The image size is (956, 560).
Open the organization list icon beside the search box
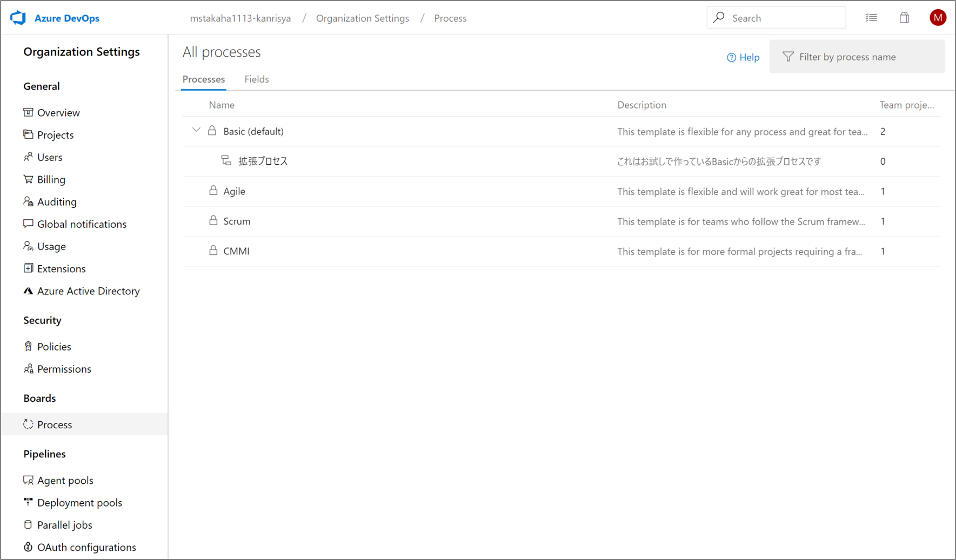pos(872,17)
